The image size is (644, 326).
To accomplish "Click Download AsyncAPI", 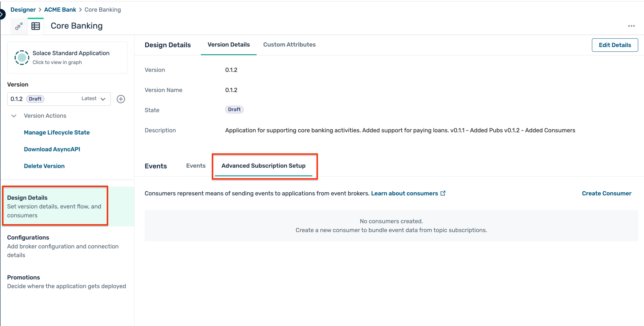I will (52, 149).
